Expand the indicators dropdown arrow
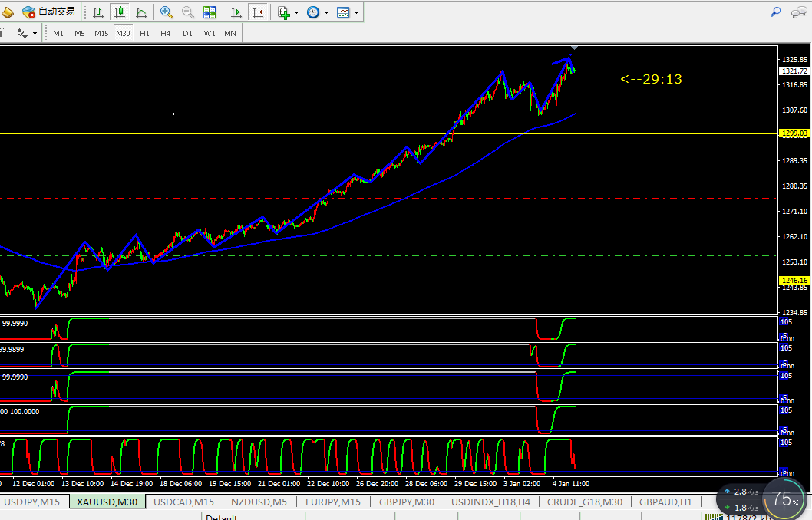 pyautogui.click(x=296, y=12)
